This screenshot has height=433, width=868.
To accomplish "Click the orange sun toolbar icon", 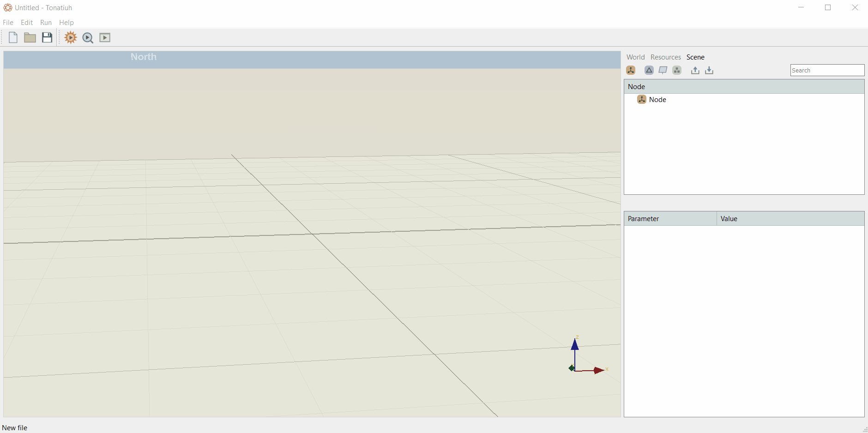I will click(71, 38).
